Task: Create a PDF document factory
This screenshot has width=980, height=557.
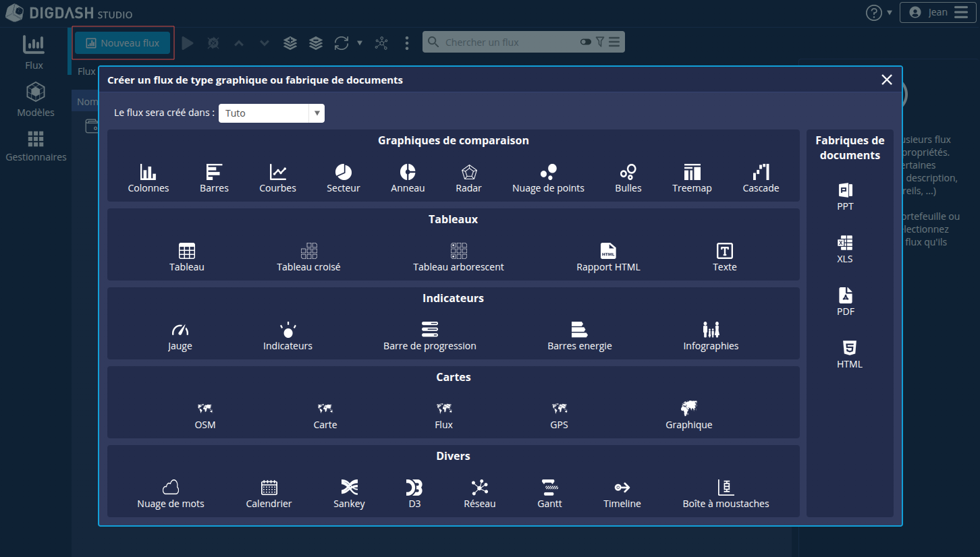Action: [x=846, y=302]
